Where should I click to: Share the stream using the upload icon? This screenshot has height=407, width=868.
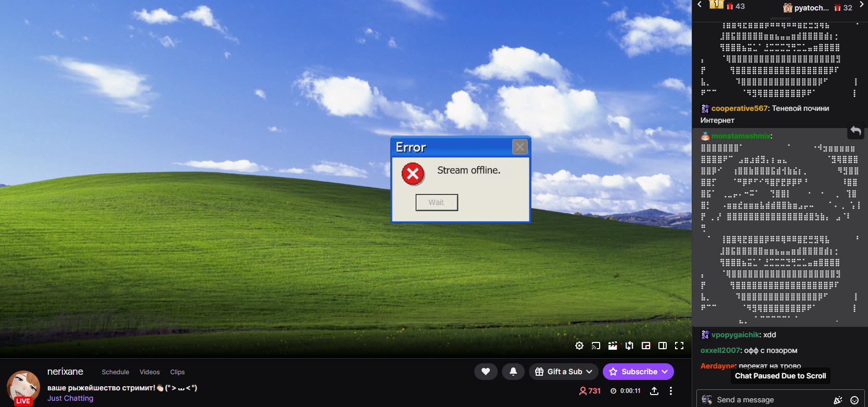[x=654, y=391]
